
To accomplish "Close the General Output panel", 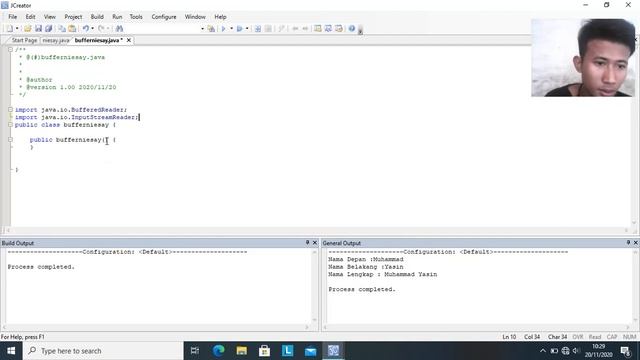I will [636, 243].
